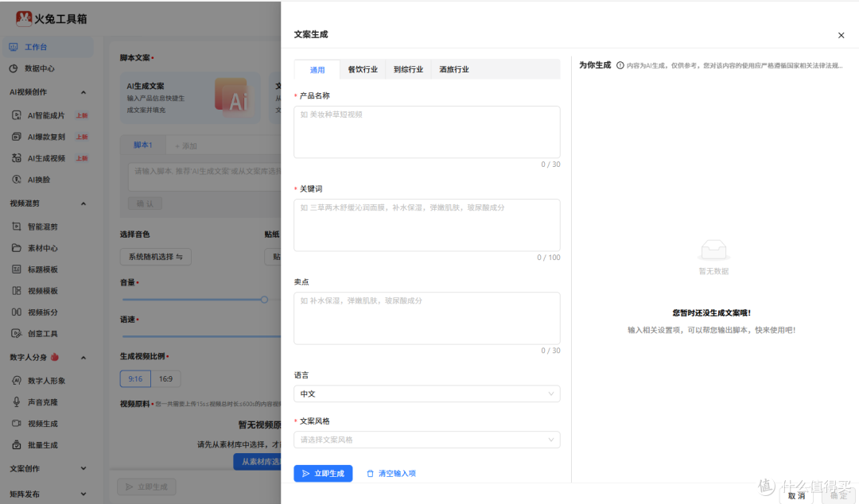859x504 pixels.
Task: Click the 视频拆分 sidebar icon
Action: coord(17,312)
